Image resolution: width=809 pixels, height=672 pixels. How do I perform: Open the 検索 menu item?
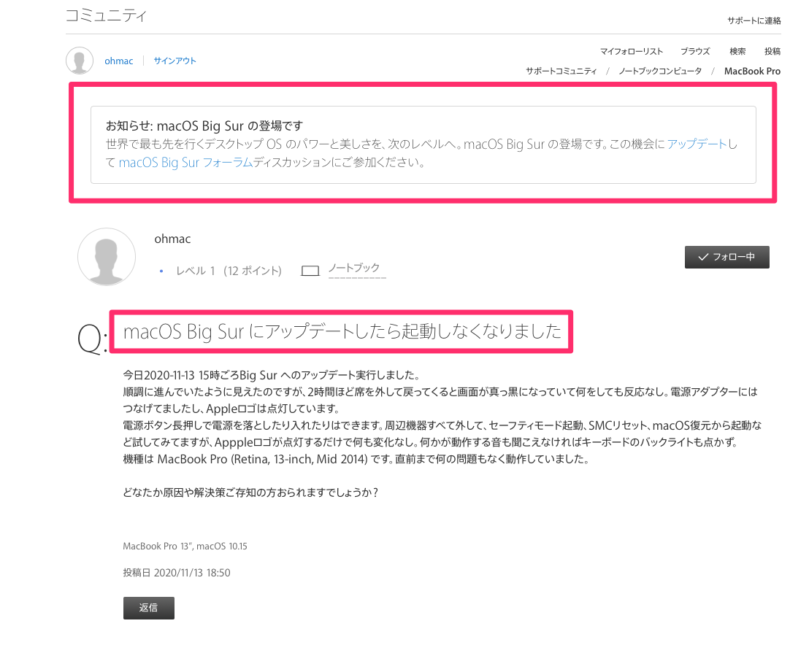(x=737, y=51)
